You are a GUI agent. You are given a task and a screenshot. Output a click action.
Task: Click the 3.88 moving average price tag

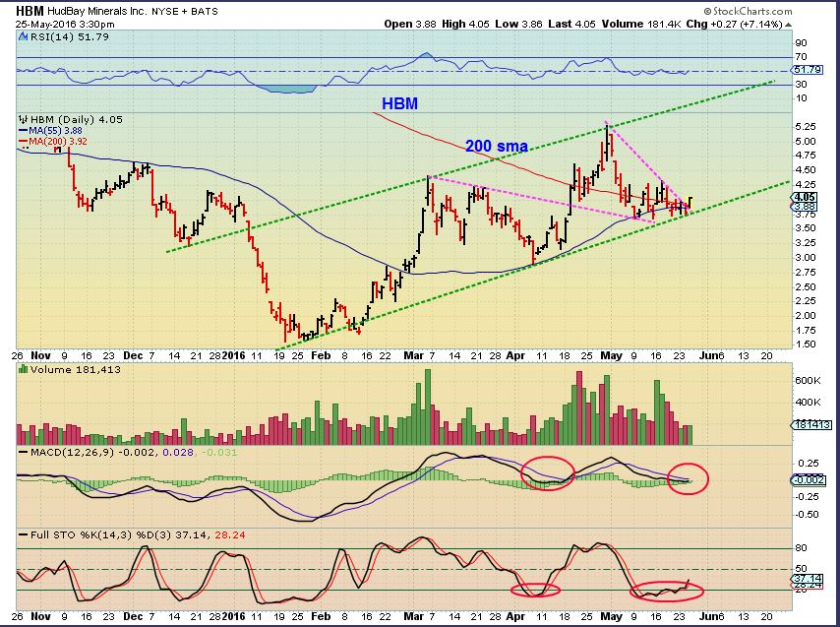click(x=806, y=207)
